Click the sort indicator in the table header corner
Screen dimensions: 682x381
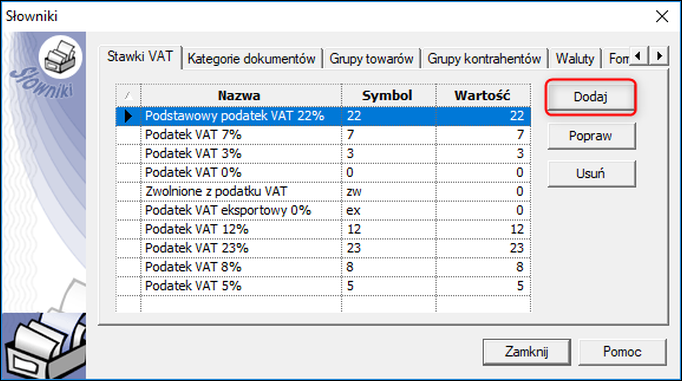click(x=128, y=95)
